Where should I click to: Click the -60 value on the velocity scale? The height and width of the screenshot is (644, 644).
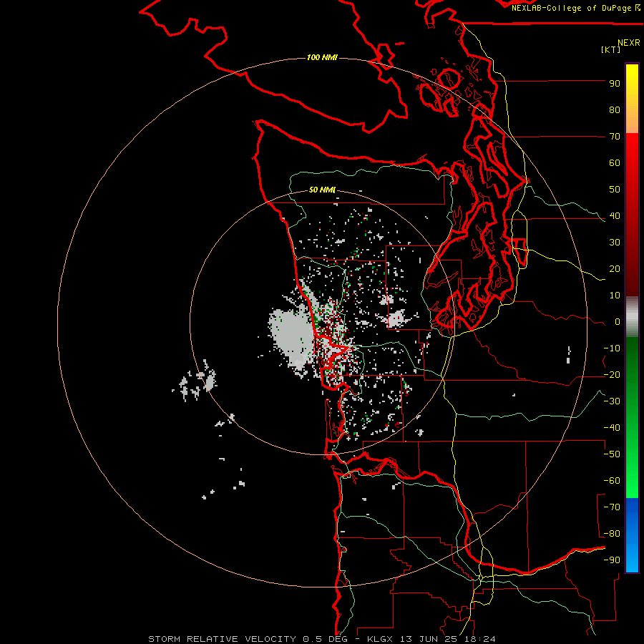pos(612,481)
